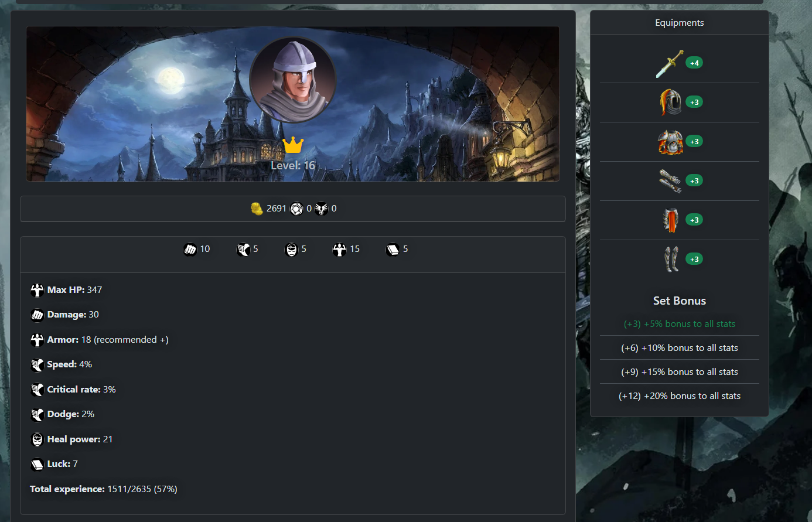812x522 pixels.
Task: Open the gauntlets equipment item
Action: pyautogui.click(x=670, y=181)
